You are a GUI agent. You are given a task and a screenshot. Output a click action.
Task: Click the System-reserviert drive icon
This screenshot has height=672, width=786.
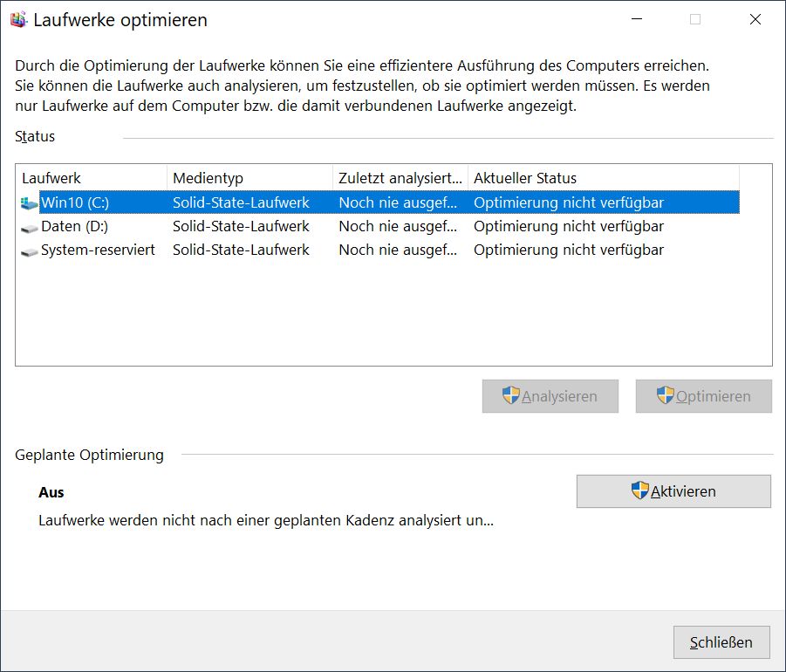tap(29, 251)
